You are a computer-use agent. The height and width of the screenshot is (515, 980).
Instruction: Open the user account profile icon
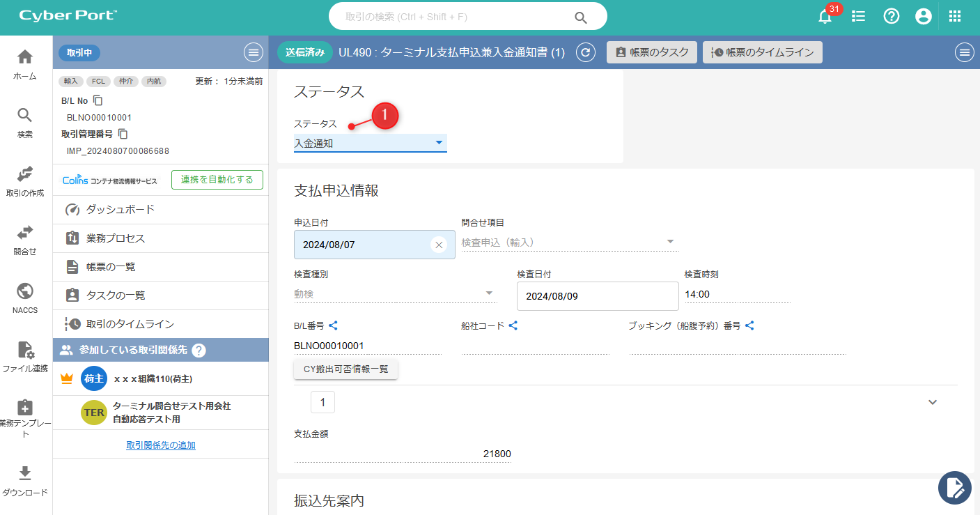(924, 17)
